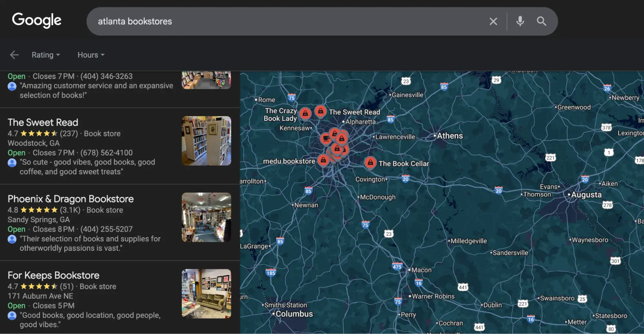This screenshot has width=644, height=334.
Task: Click the phone number (404) 255-5207
Action: 107,229
